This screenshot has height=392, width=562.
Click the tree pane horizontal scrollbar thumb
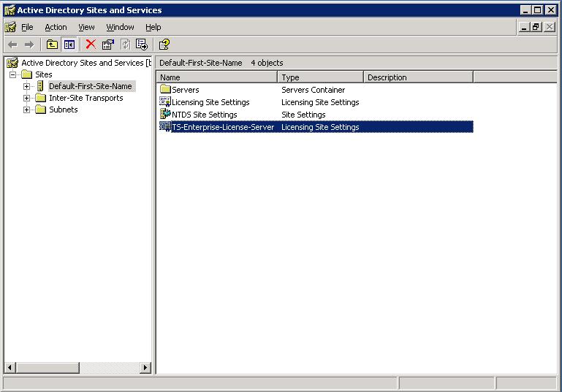click(48, 368)
